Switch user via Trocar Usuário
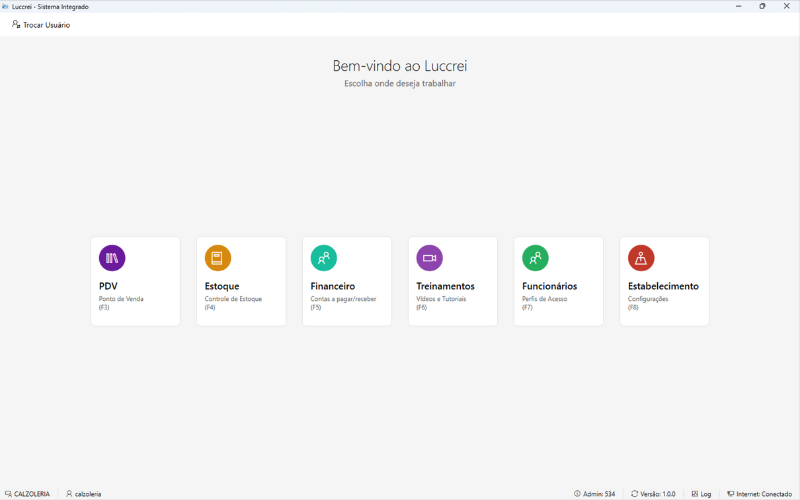Screen dimensions: 800x500 click(41, 24)
